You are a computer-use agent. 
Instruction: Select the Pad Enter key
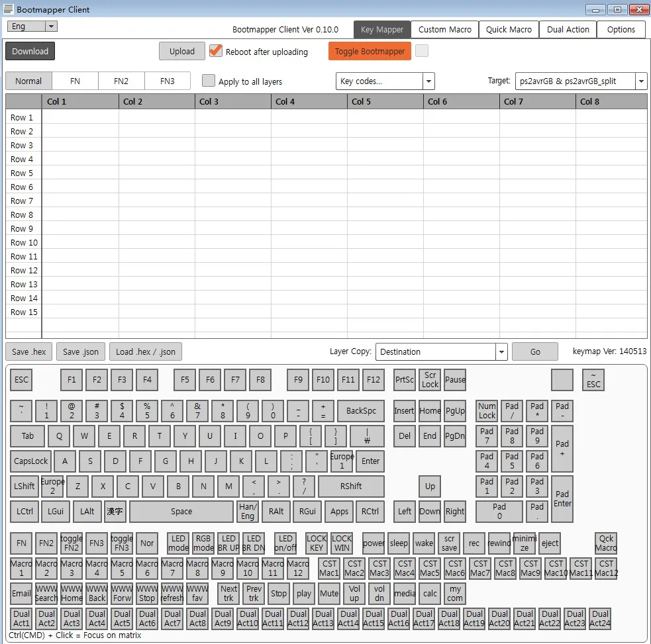coord(562,499)
